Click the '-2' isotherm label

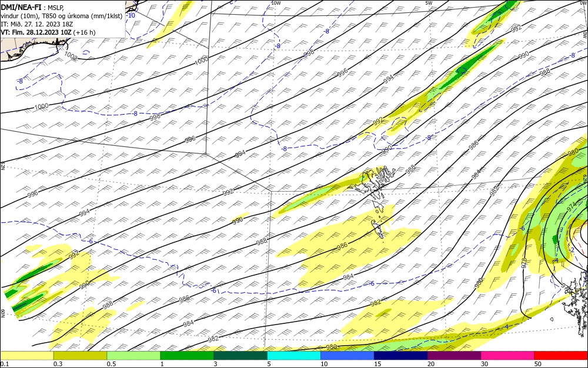pyautogui.click(x=572, y=250)
